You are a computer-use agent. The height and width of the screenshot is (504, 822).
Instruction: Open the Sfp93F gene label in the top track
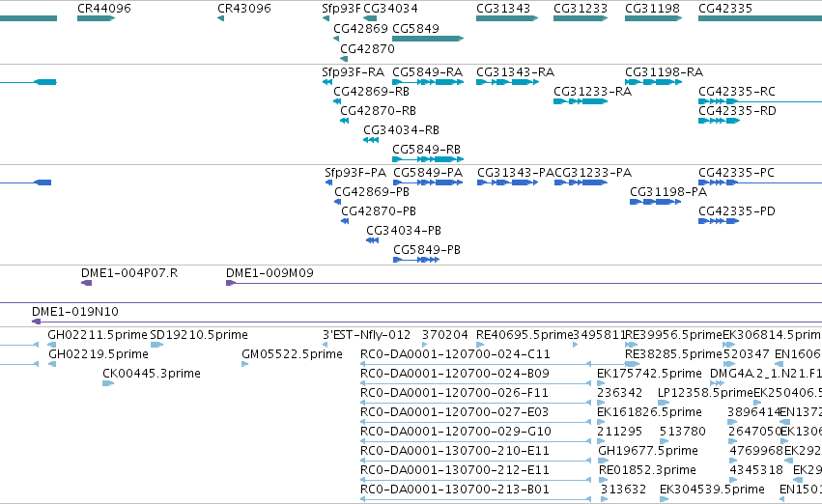[x=341, y=9]
